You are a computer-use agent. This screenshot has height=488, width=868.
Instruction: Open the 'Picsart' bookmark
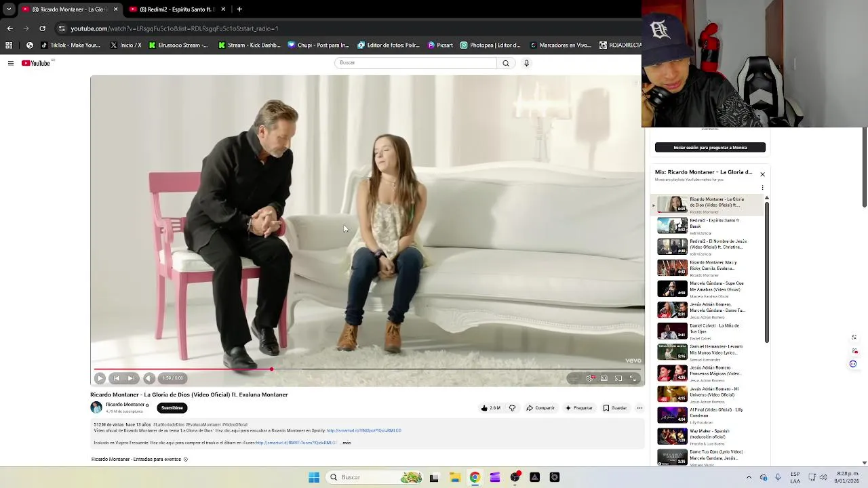tap(440, 45)
